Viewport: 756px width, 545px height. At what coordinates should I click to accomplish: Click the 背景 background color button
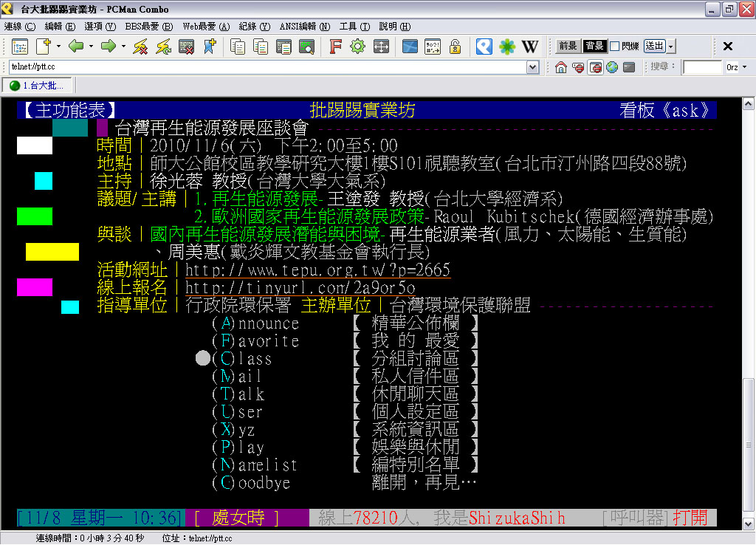pos(594,47)
